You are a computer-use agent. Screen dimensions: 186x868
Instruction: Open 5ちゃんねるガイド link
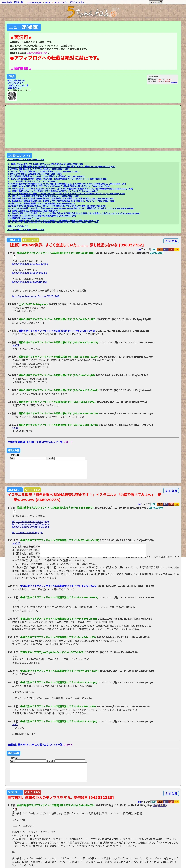(x=15, y=83)
